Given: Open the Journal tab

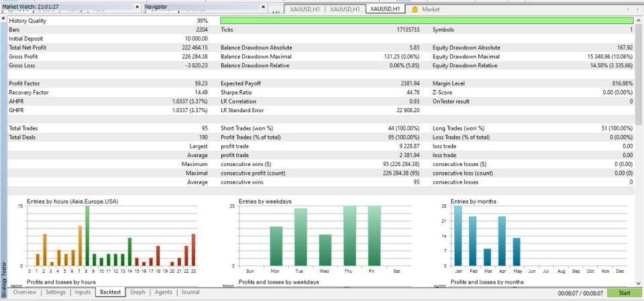Looking at the screenshot, I should (190, 292).
